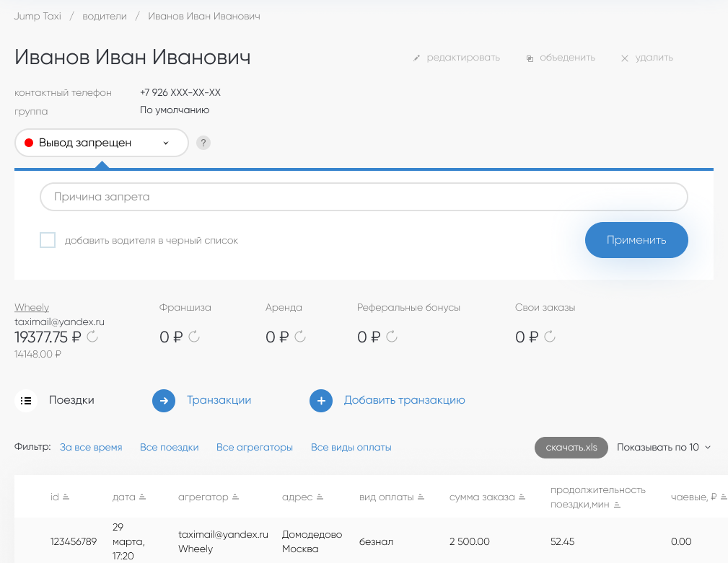Click the merge (объеденить) icon
This screenshot has height=563, width=728.
pyautogui.click(x=530, y=58)
